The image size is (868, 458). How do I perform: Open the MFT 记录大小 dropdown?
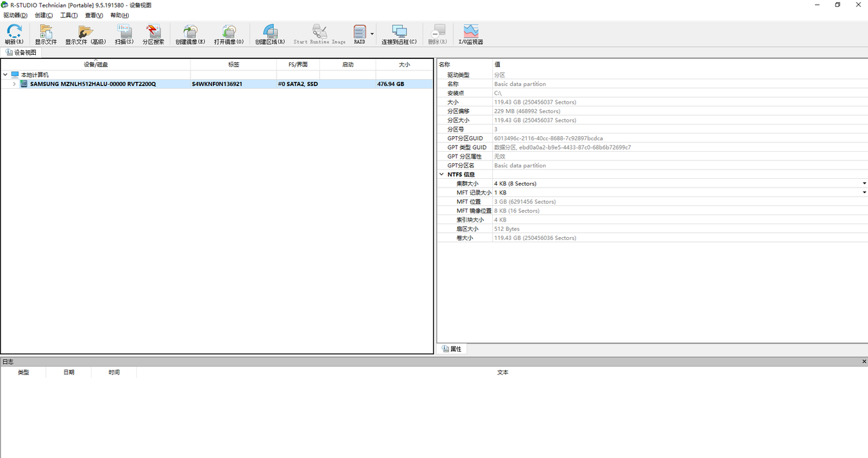864,192
